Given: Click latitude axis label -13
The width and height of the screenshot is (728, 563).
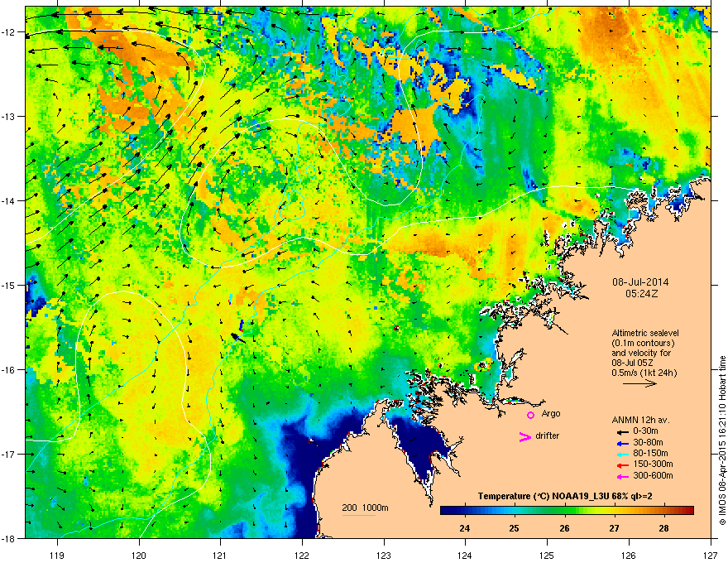Looking at the screenshot, I should (8, 116).
